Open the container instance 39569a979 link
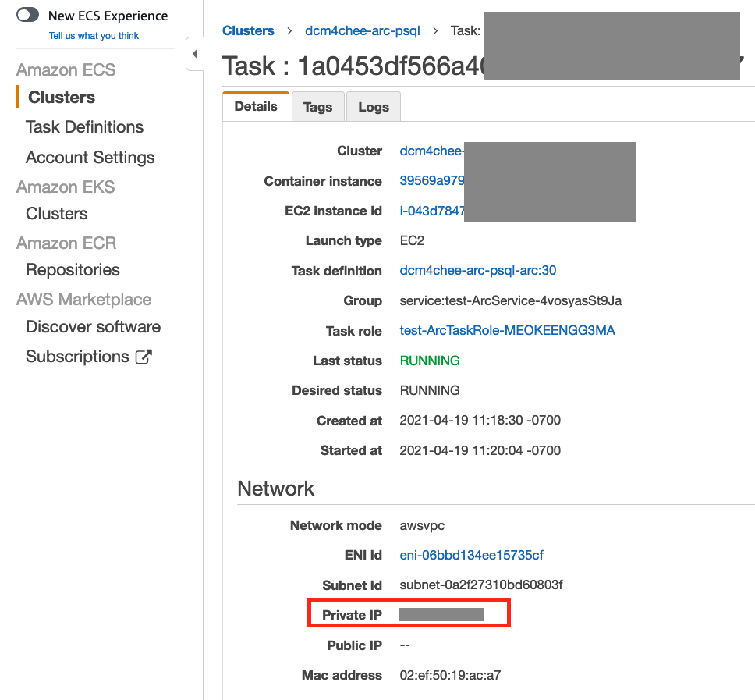This screenshot has width=755, height=700. 431,181
